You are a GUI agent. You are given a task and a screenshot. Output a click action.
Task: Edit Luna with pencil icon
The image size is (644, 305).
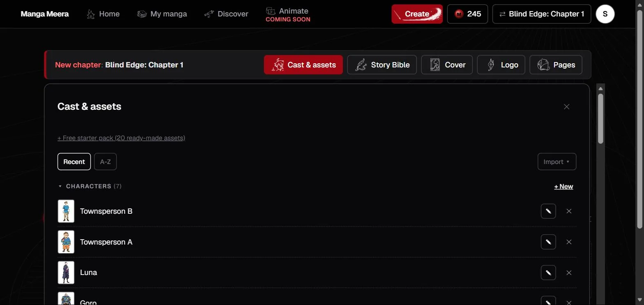pyautogui.click(x=548, y=273)
